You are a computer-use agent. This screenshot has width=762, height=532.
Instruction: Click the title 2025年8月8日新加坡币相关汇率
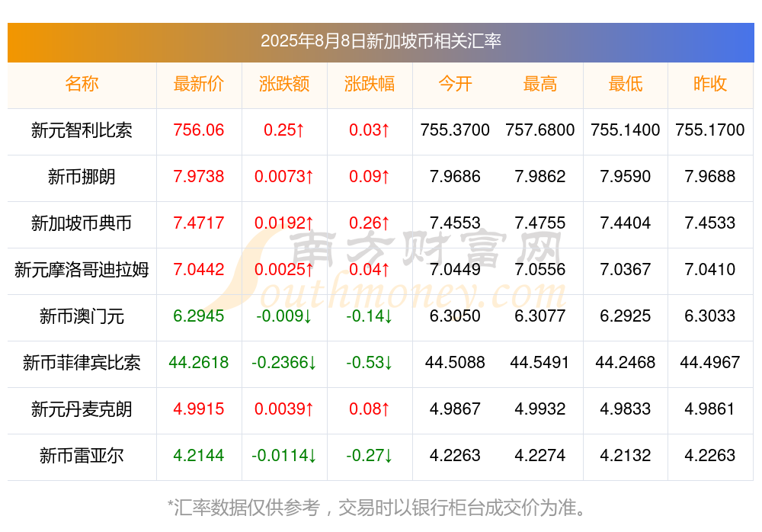click(x=380, y=41)
